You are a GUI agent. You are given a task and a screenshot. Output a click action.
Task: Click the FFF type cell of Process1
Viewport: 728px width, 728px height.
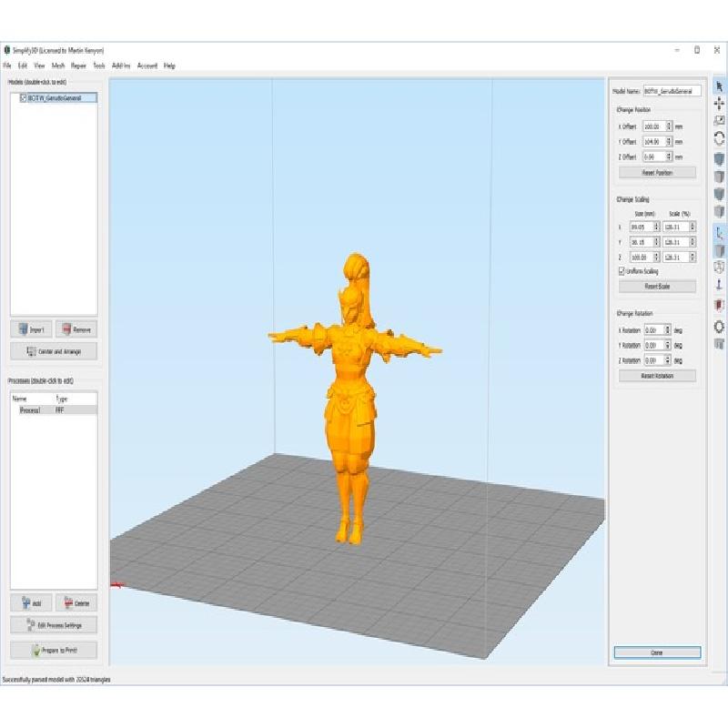(x=60, y=410)
